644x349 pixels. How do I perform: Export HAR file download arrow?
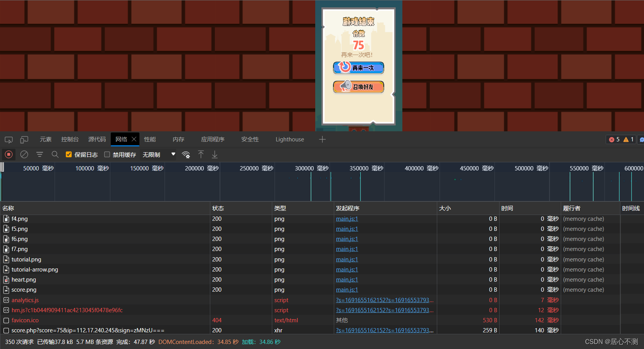click(x=215, y=155)
